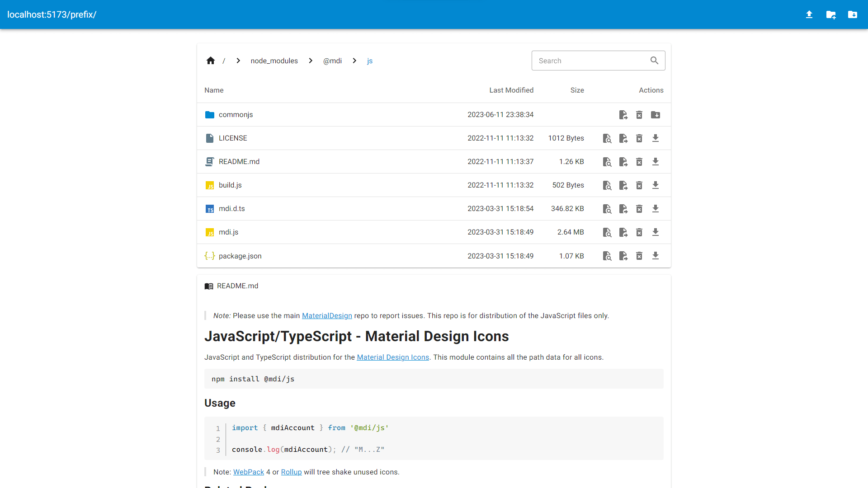Delete the commonjs folder

point(639,115)
